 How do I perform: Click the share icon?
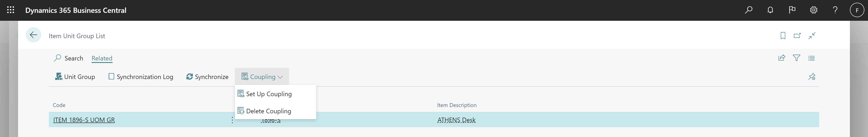click(782, 58)
